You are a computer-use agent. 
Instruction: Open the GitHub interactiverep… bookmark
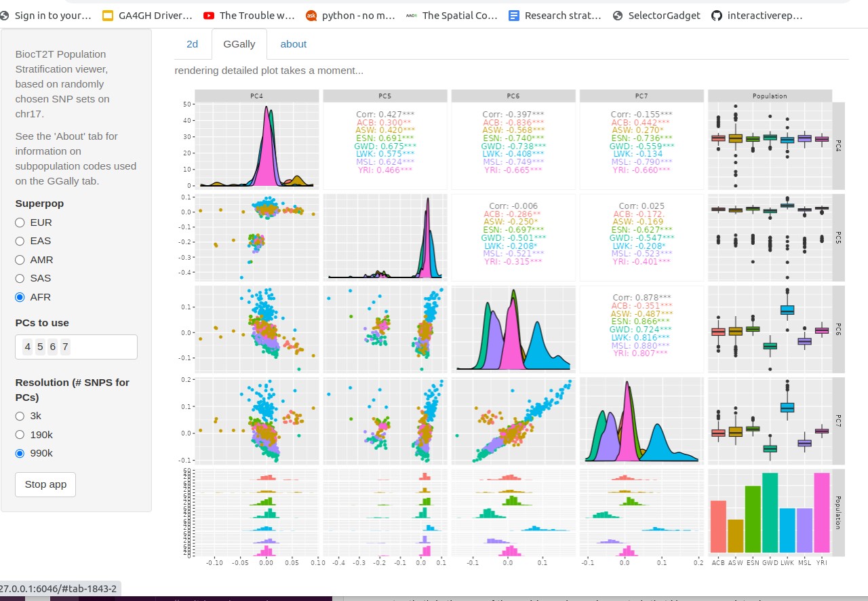point(757,15)
